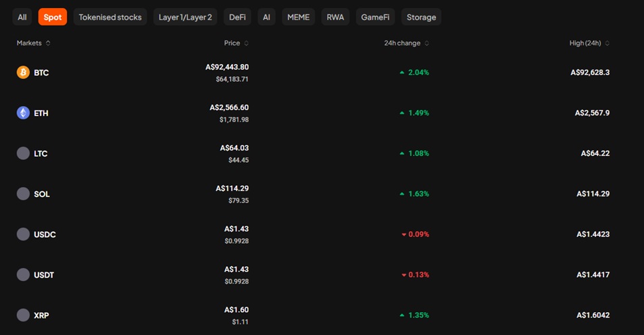
Task: Click the Bitcoin coin icon
Action: [23, 72]
